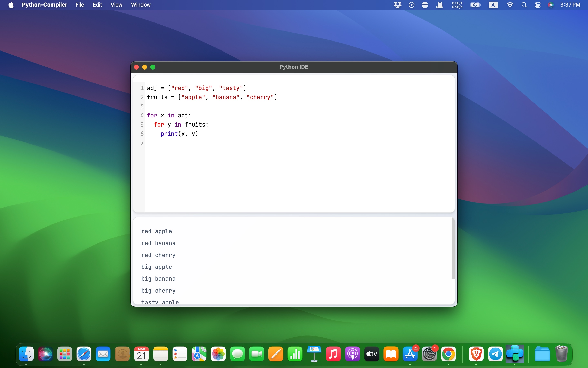Click the battery status icon
The image size is (588, 368).
[476, 5]
